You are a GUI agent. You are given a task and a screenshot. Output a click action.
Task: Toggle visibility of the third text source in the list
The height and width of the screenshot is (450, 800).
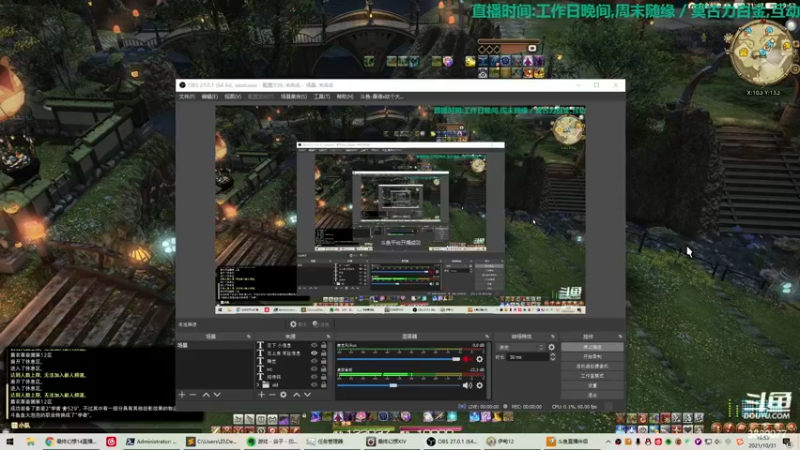point(314,361)
